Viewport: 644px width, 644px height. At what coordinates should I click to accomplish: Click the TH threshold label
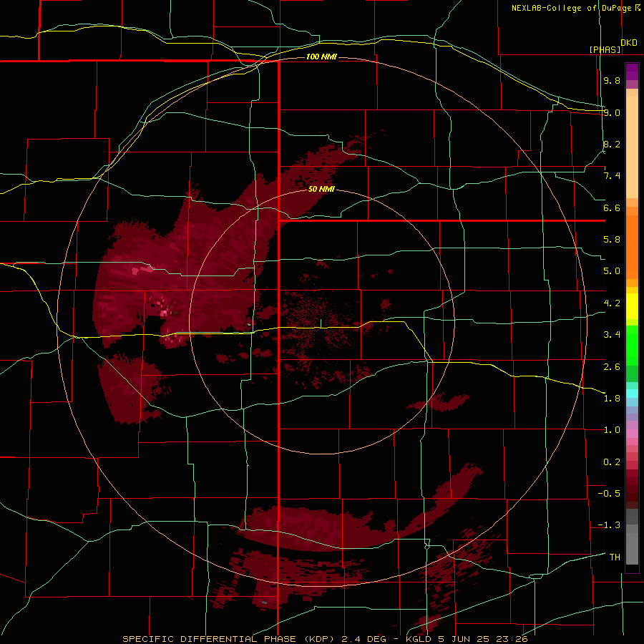pyautogui.click(x=615, y=557)
